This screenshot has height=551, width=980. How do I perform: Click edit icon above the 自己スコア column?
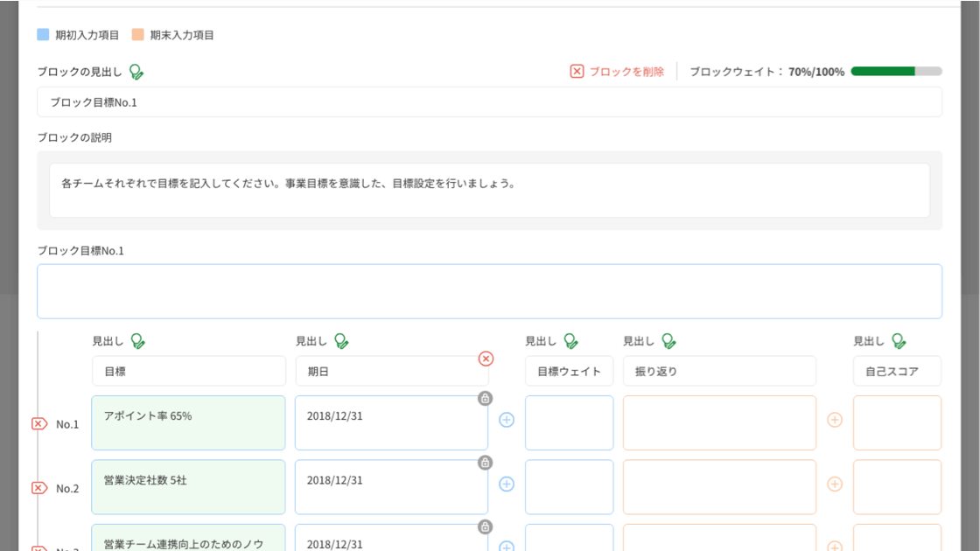(899, 341)
